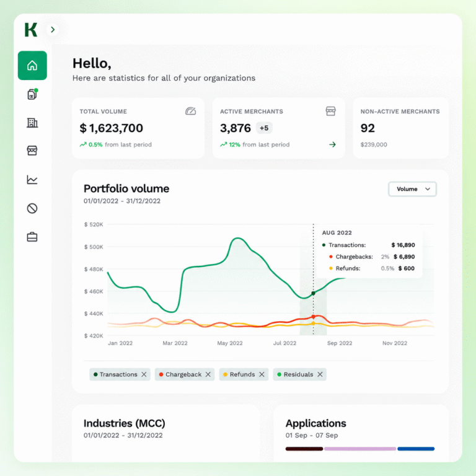Click the NON-ACTIVE MERCHANTS card label
This screenshot has height=476, width=476.
[x=400, y=112]
